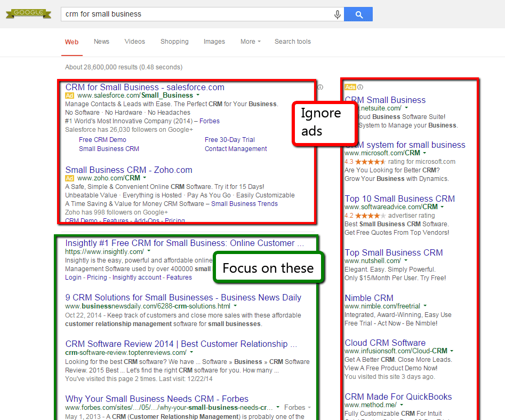Click the microphone icon in the search bar

338,14
